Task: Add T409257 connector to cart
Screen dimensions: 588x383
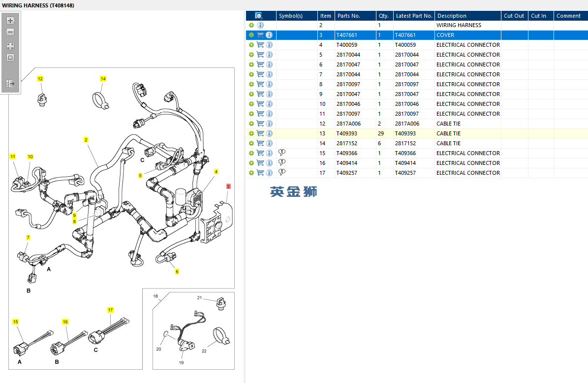Action: [260, 173]
